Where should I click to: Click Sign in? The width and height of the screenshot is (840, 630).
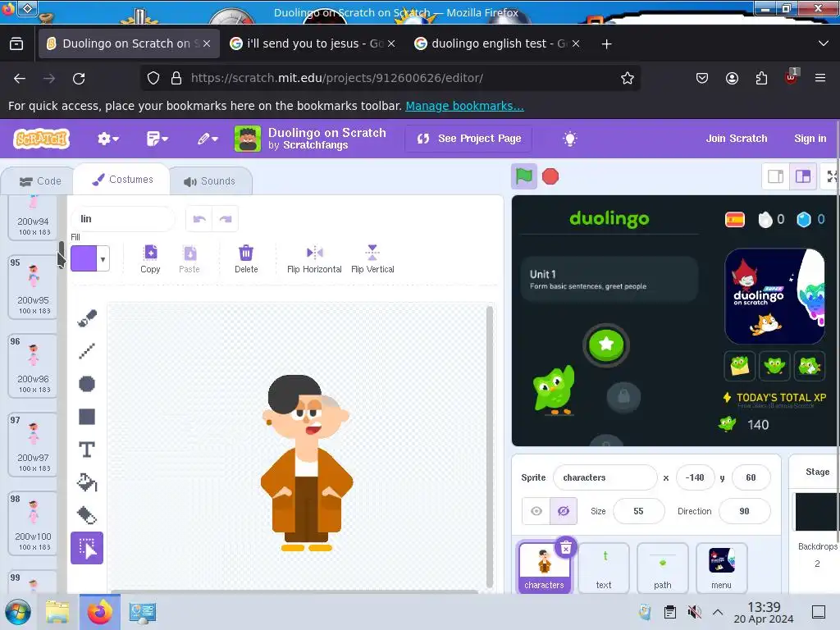(810, 138)
